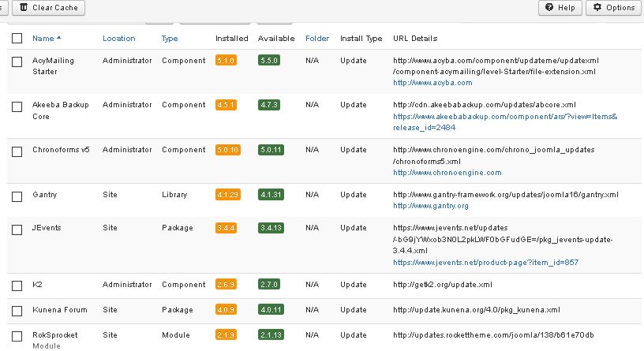Click installed version badge 2.6.9
The image size is (644, 351).
(x=226, y=284)
